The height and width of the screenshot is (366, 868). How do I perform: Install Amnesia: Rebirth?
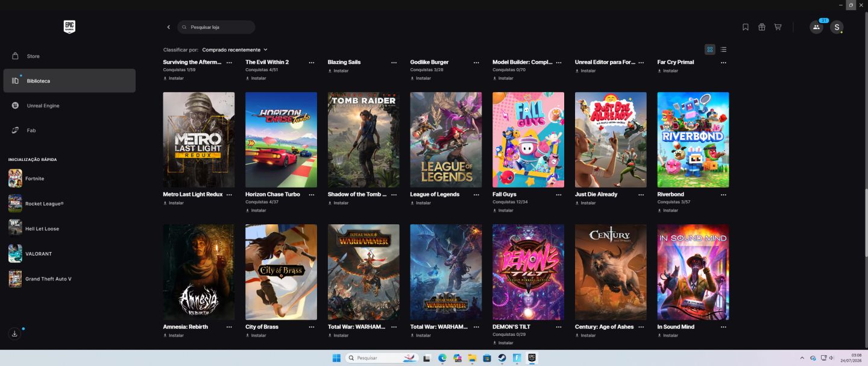pyautogui.click(x=174, y=335)
